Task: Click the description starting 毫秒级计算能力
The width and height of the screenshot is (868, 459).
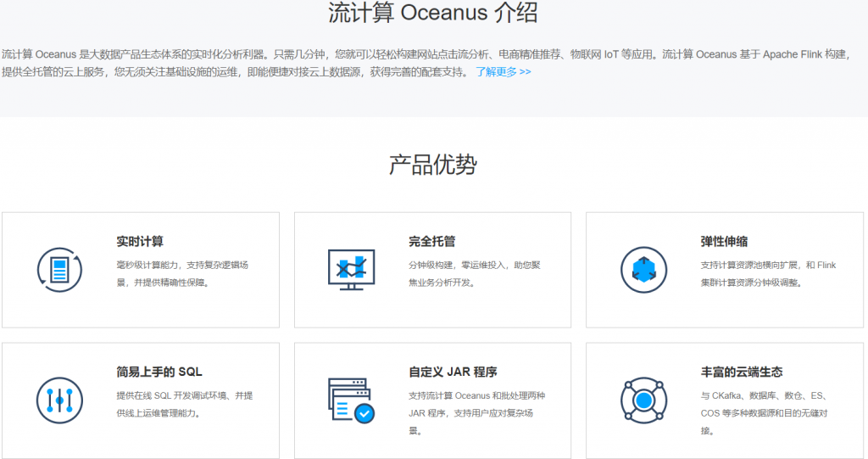Action: pyautogui.click(x=182, y=274)
